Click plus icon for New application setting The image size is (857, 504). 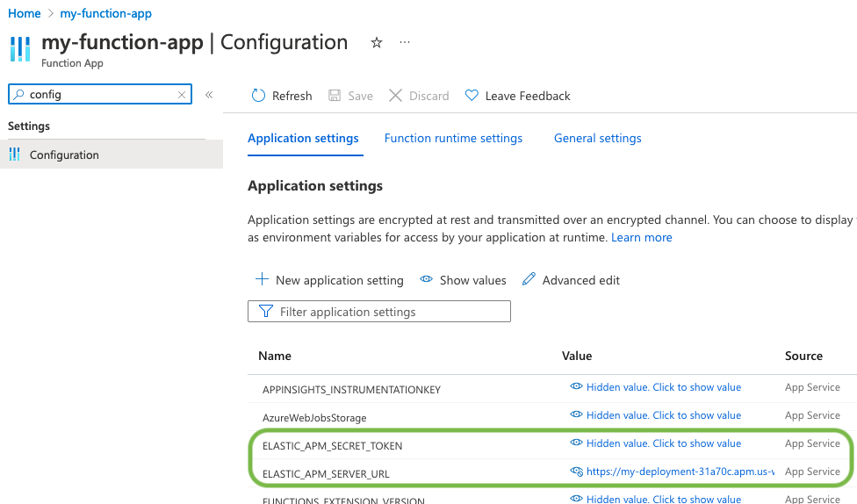tap(262, 280)
